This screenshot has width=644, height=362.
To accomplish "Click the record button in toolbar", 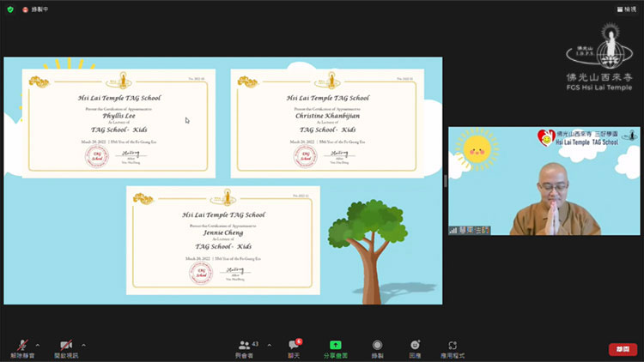I will pyautogui.click(x=377, y=349).
